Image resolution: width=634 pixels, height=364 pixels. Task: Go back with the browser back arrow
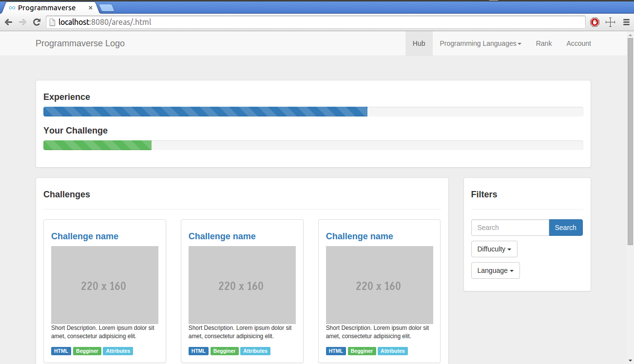8,22
